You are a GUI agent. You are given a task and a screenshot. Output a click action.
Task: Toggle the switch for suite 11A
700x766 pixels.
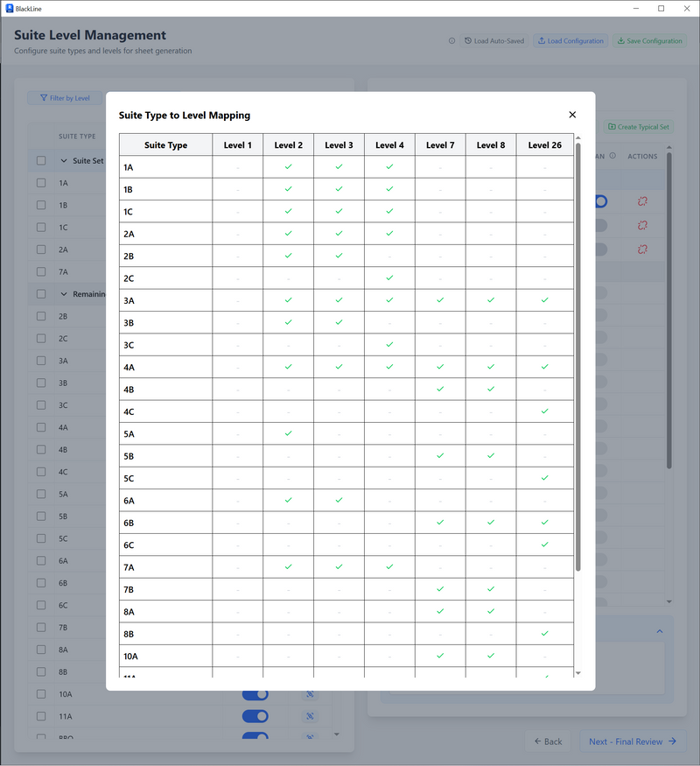click(255, 716)
